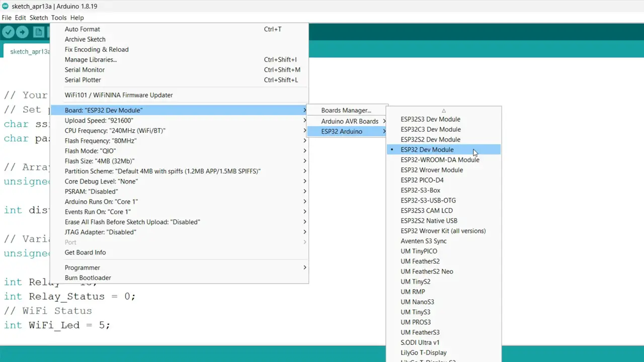Select ESP32S2 Dev Module board
Viewport: 644px width, 362px height.
pyautogui.click(x=443, y=139)
